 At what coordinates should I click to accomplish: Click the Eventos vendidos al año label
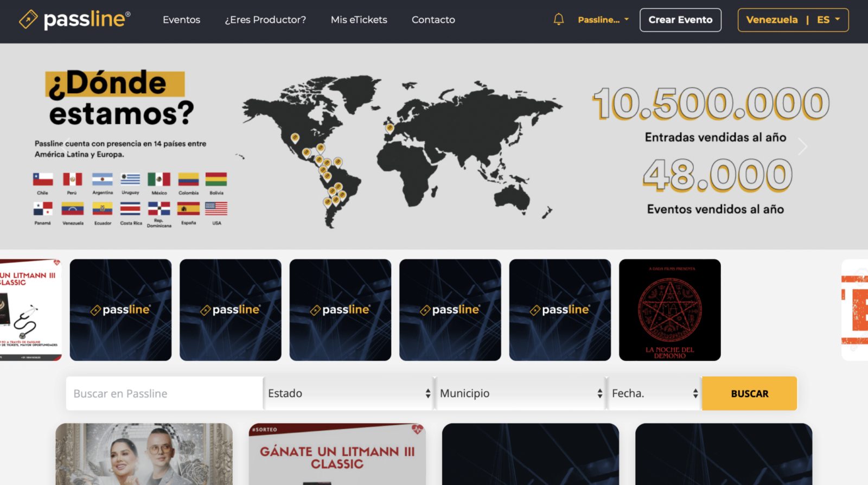716,209
